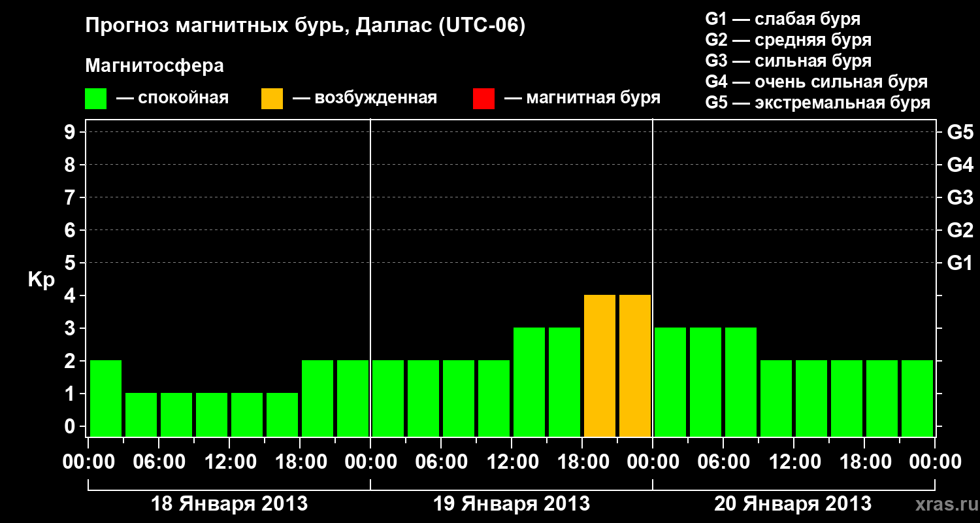Click the '— спокойная' legend label
Image resolution: width=980 pixels, height=523 pixels.
[x=172, y=98]
